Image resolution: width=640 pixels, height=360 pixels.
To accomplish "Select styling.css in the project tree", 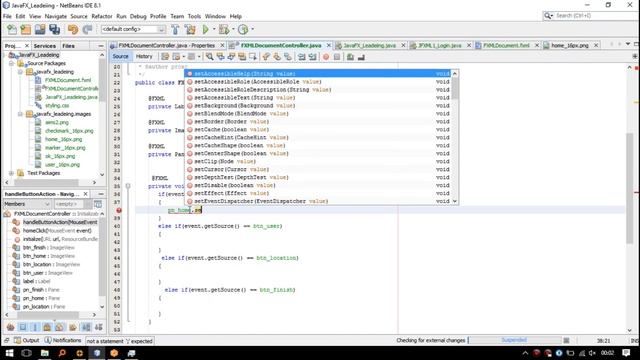I will tap(57, 106).
